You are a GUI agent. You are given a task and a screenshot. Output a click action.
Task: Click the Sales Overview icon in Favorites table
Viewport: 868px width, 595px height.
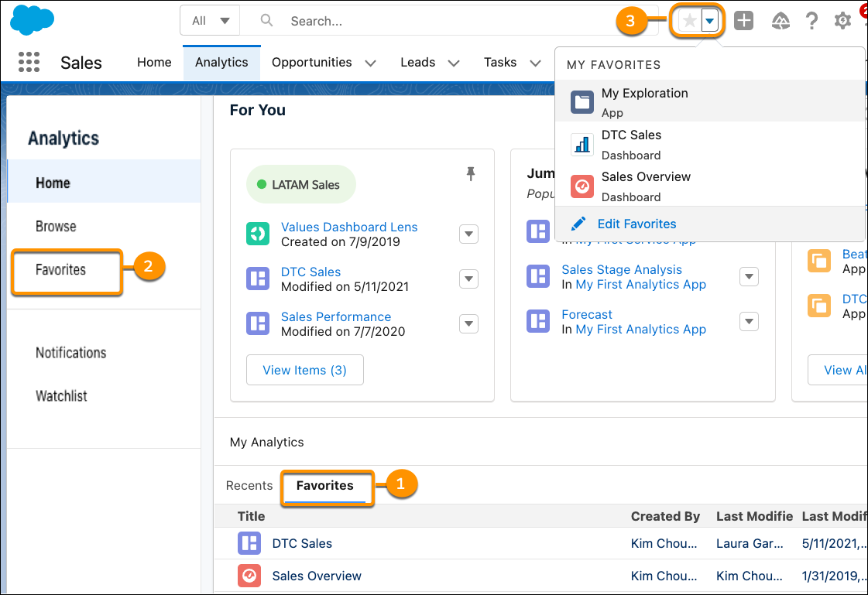249,576
